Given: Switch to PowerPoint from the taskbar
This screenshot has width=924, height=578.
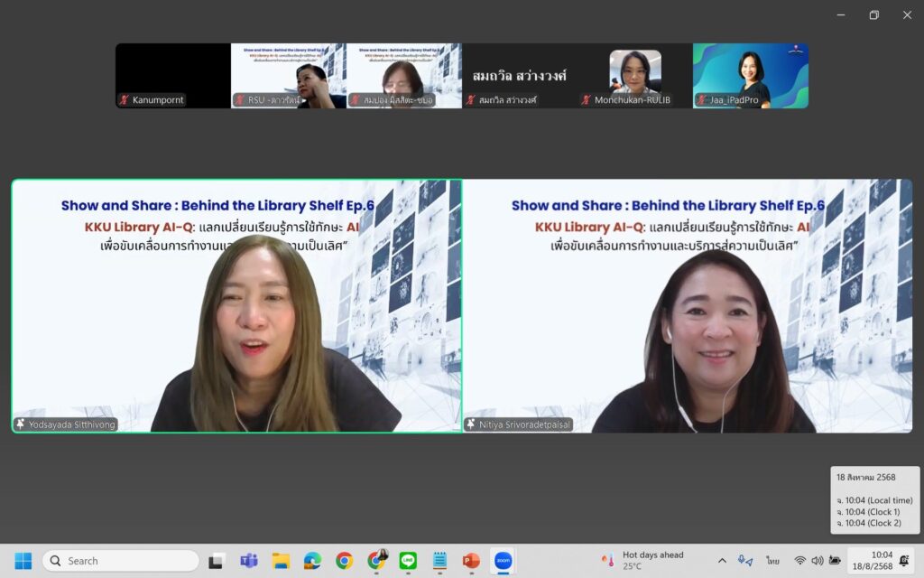Looking at the screenshot, I should (x=471, y=561).
